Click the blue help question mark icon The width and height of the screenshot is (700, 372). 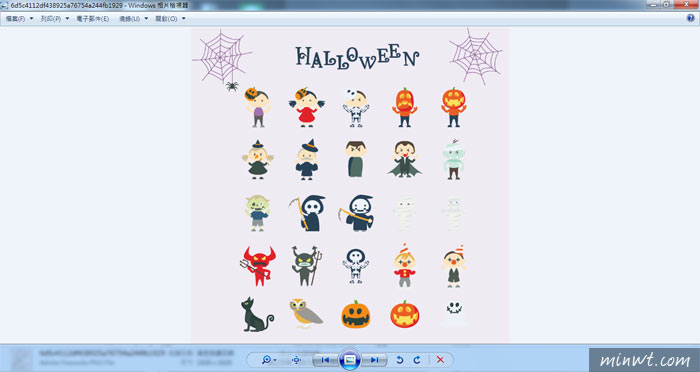691,18
